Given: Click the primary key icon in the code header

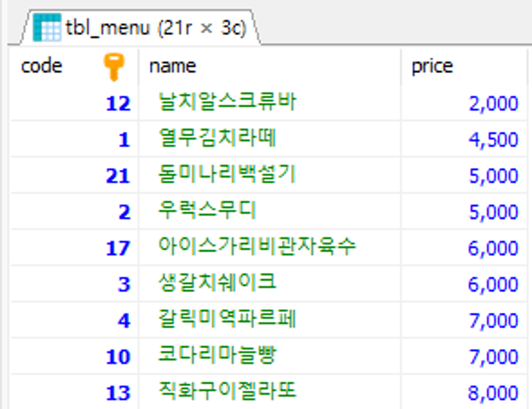Looking at the screenshot, I should point(114,67).
